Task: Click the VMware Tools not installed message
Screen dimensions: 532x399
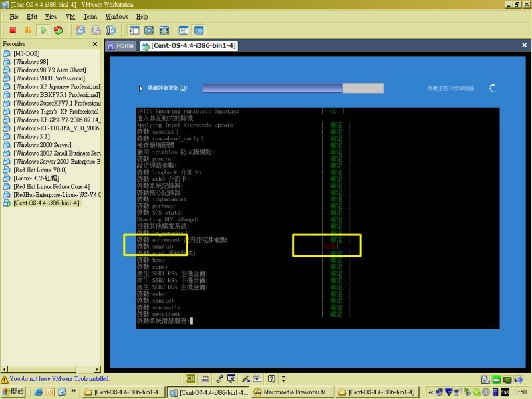Action: [x=59, y=378]
